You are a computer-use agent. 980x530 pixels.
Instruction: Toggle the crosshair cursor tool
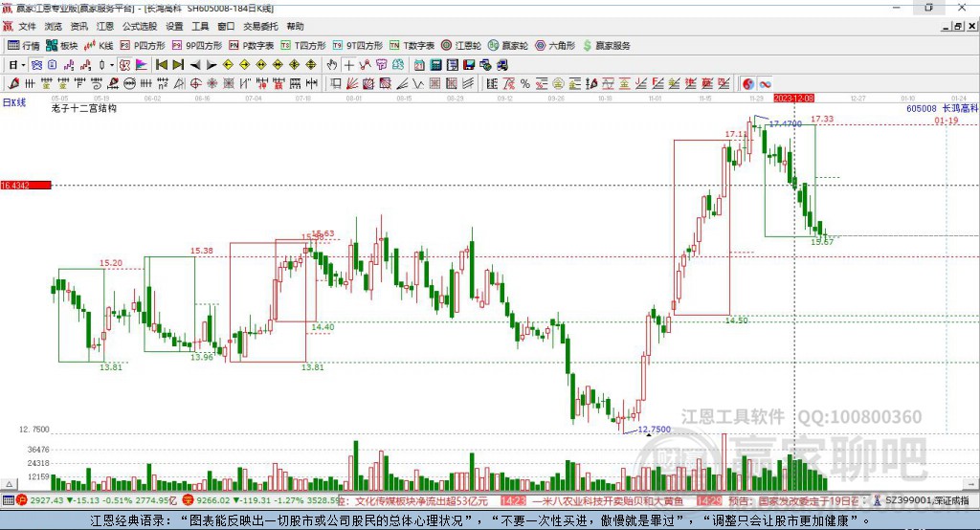[349, 65]
